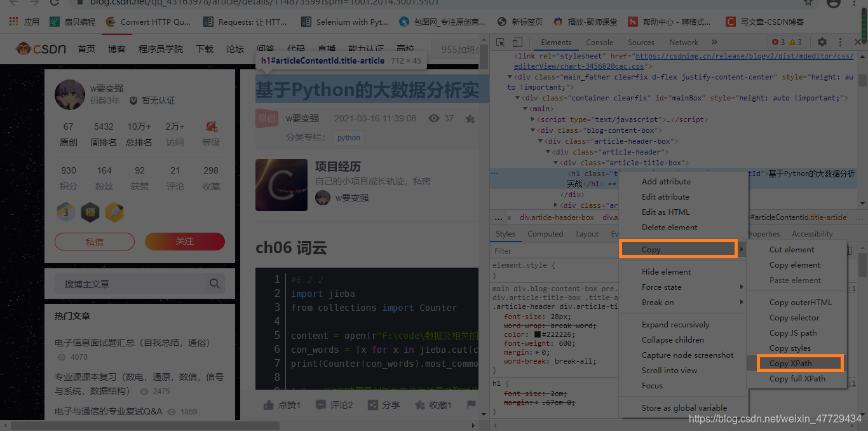Screen dimensions: 868x431
Task: Toggle the device toolbar icon in DevTools
Action: pyautogui.click(x=517, y=43)
